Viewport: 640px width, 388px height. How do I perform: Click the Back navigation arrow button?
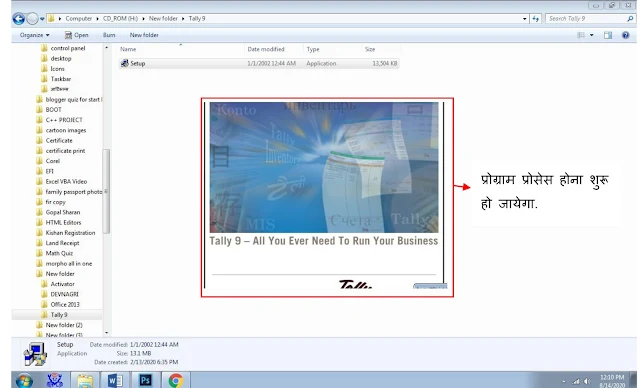point(18,18)
